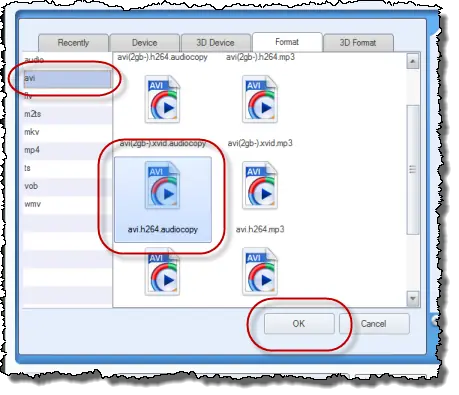The height and width of the screenshot is (395, 459).
Task: Select audio in the format list
Action: (x=67, y=60)
